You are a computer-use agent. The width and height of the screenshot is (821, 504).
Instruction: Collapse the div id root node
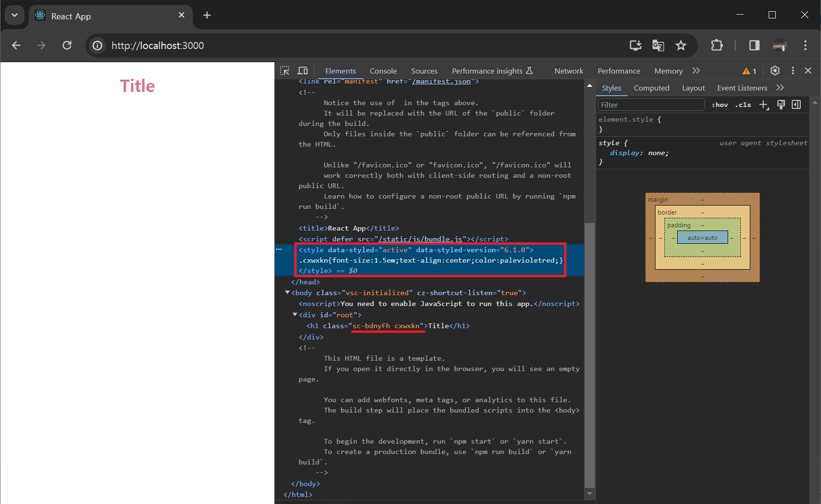[x=295, y=314]
